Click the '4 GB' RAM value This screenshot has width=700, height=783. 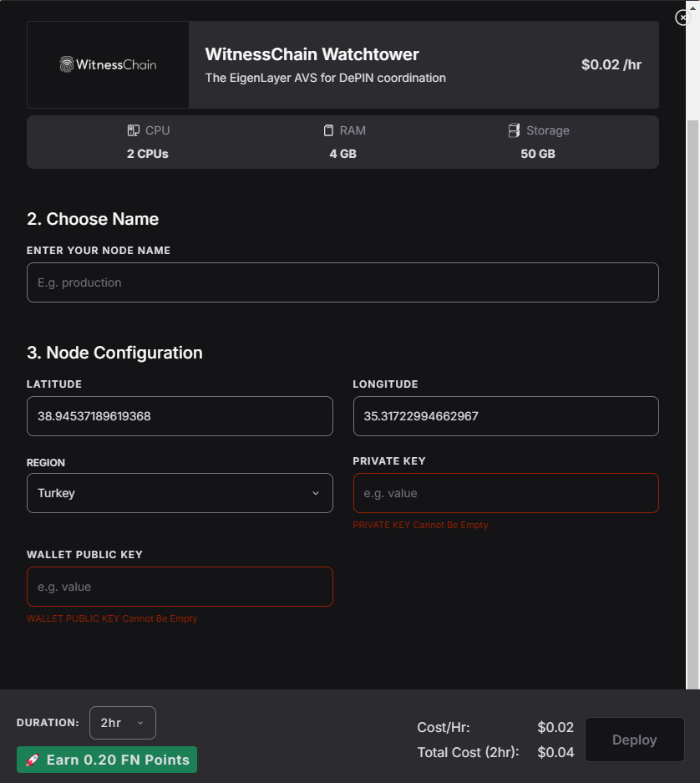[343, 154]
